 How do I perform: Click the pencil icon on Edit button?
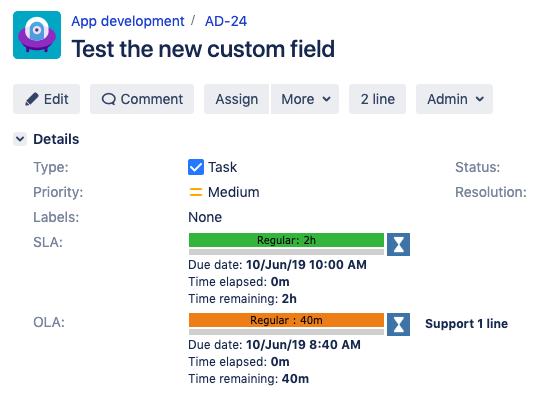pos(32,99)
